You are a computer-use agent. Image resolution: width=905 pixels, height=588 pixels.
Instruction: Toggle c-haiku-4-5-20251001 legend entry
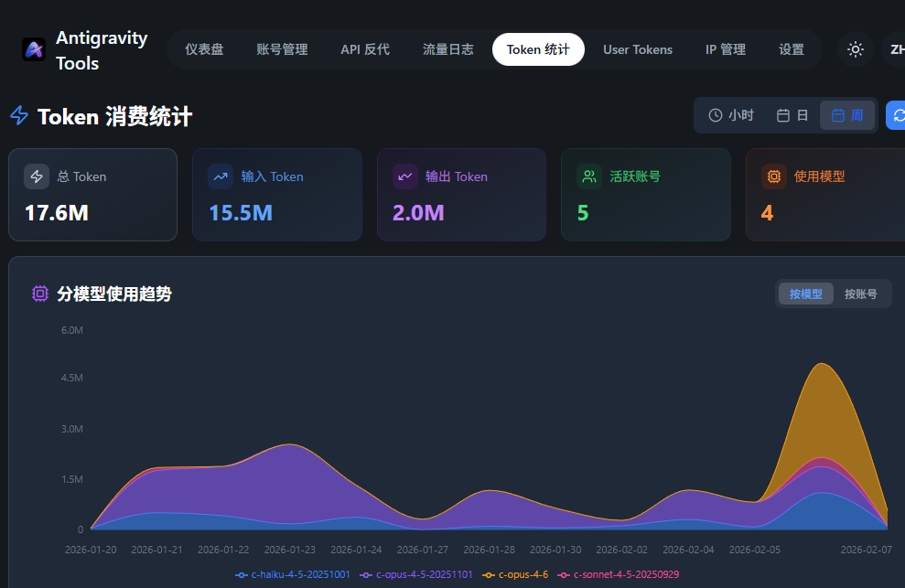click(x=293, y=574)
